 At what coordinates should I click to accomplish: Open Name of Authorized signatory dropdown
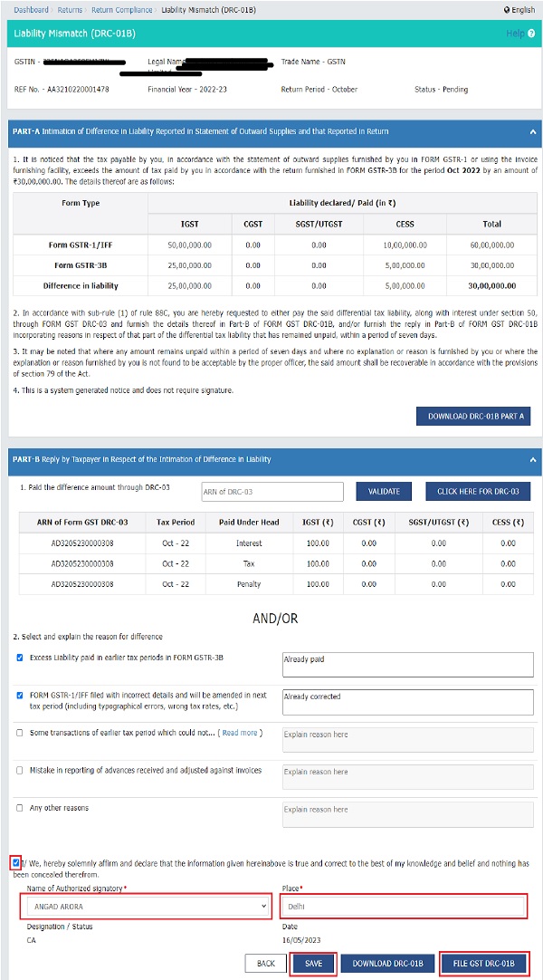[146, 906]
